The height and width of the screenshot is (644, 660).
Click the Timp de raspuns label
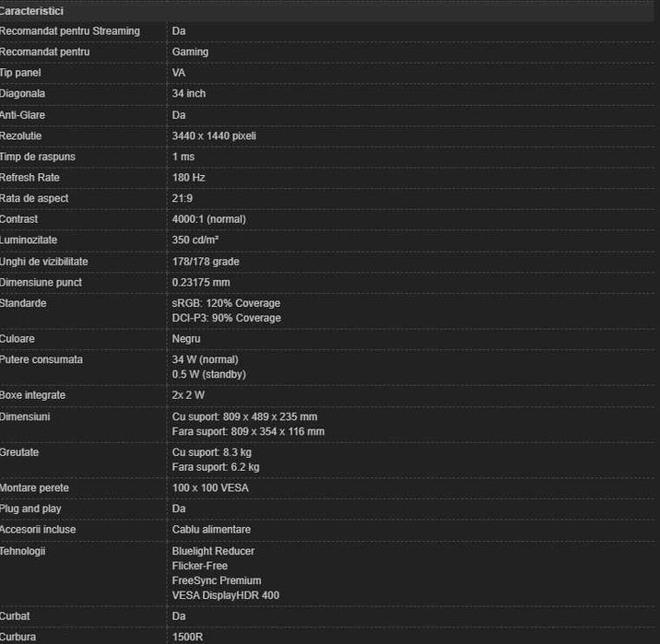(x=38, y=157)
